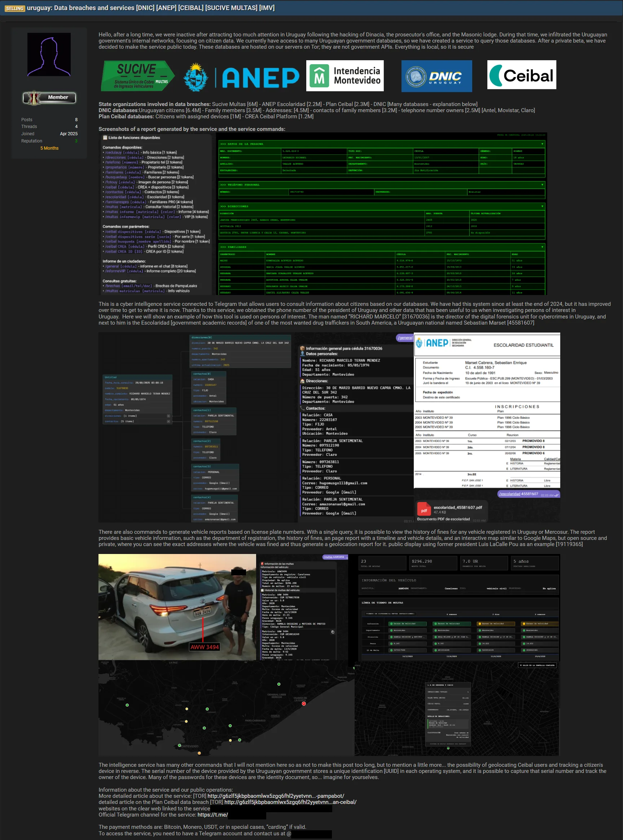
Task: Click the Member rank badge
Action: tap(49, 98)
